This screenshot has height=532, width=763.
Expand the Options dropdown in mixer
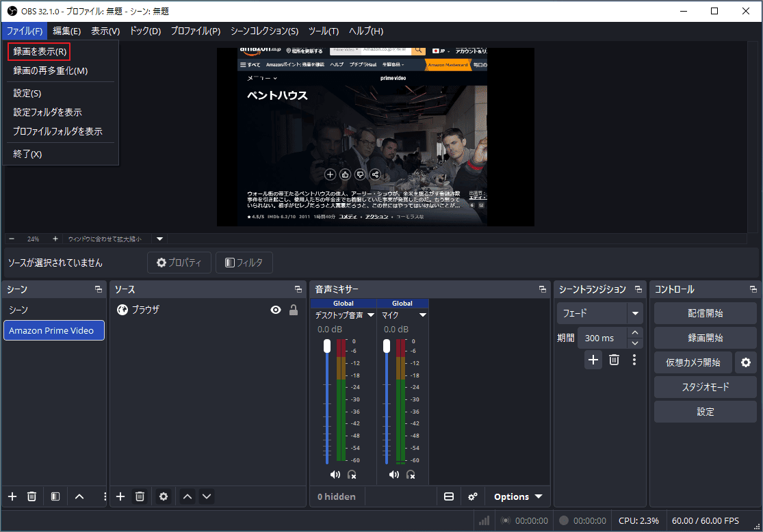(x=518, y=496)
